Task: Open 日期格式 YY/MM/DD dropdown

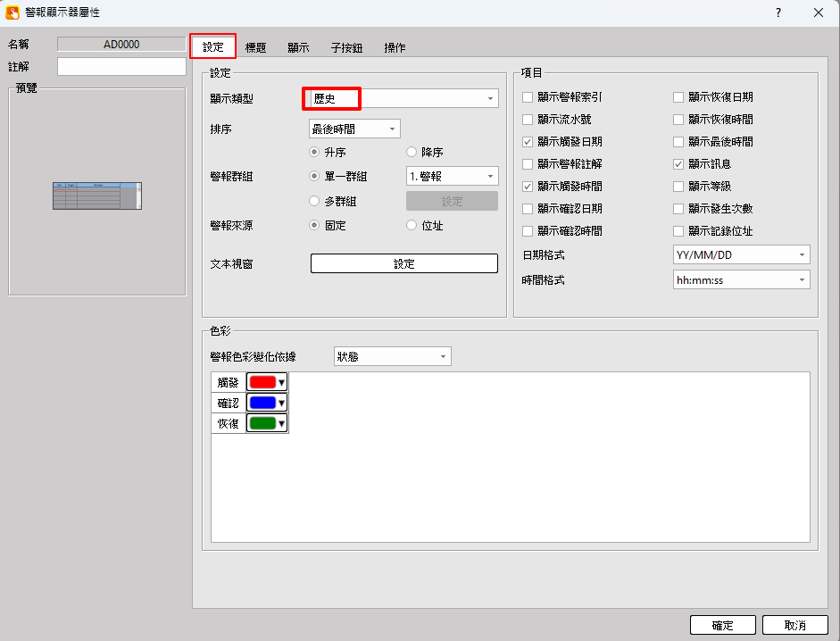Action: point(741,255)
